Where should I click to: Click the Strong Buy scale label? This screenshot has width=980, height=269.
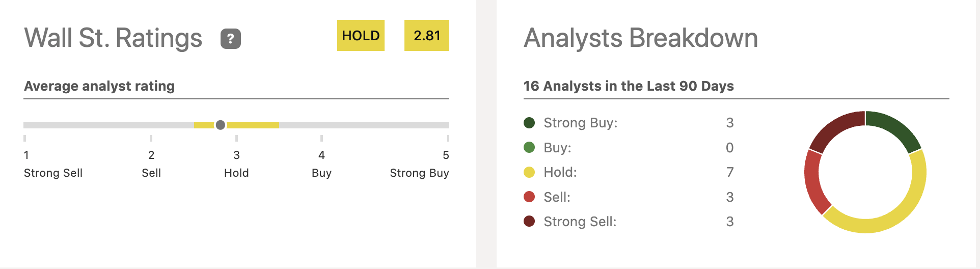tap(419, 173)
